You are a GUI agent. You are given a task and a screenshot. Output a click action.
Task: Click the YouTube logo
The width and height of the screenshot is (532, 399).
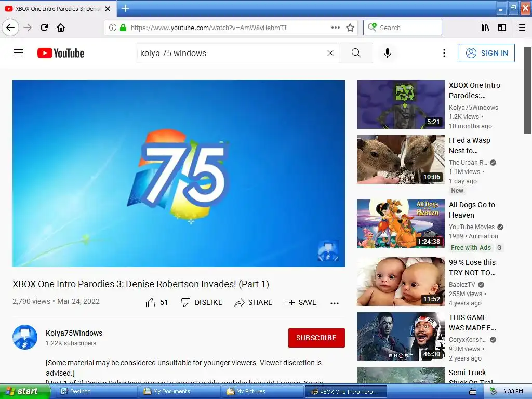pyautogui.click(x=61, y=53)
